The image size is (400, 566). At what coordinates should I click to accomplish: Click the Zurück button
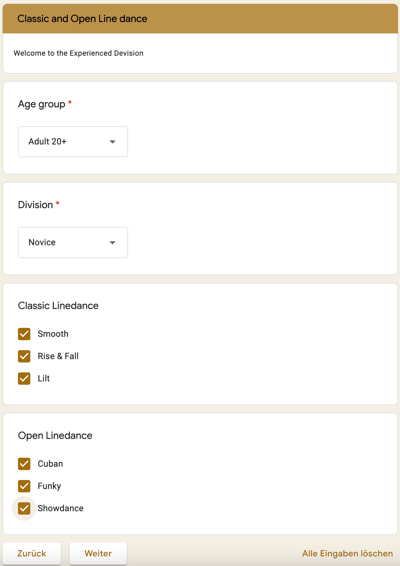click(x=32, y=553)
